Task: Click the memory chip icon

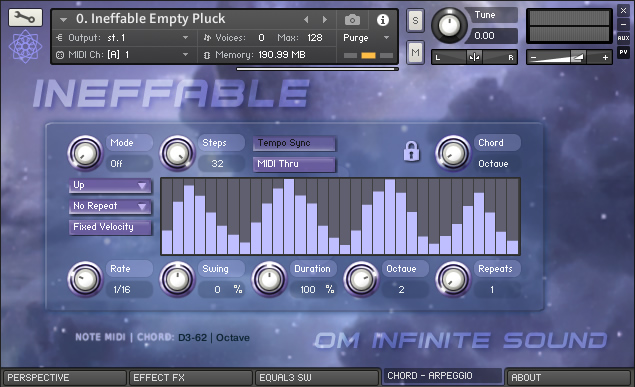Action: tap(207, 55)
